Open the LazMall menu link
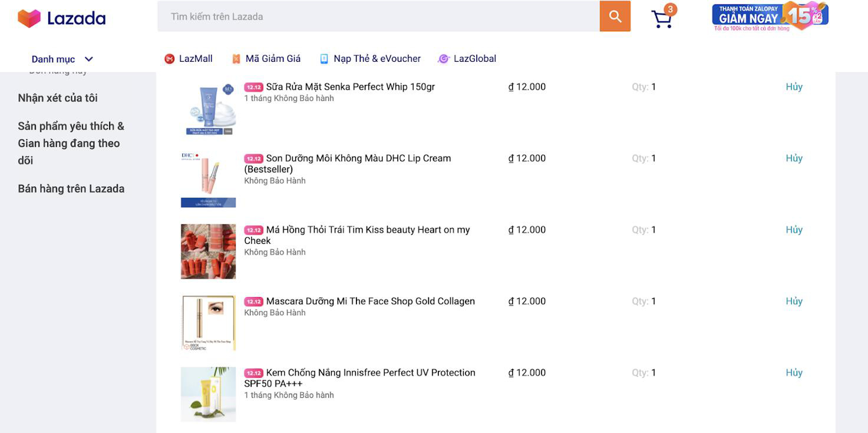This screenshot has width=868, height=433. (x=189, y=59)
